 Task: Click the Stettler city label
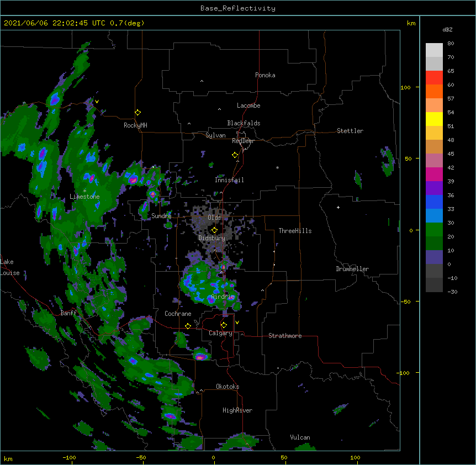pyautogui.click(x=350, y=131)
